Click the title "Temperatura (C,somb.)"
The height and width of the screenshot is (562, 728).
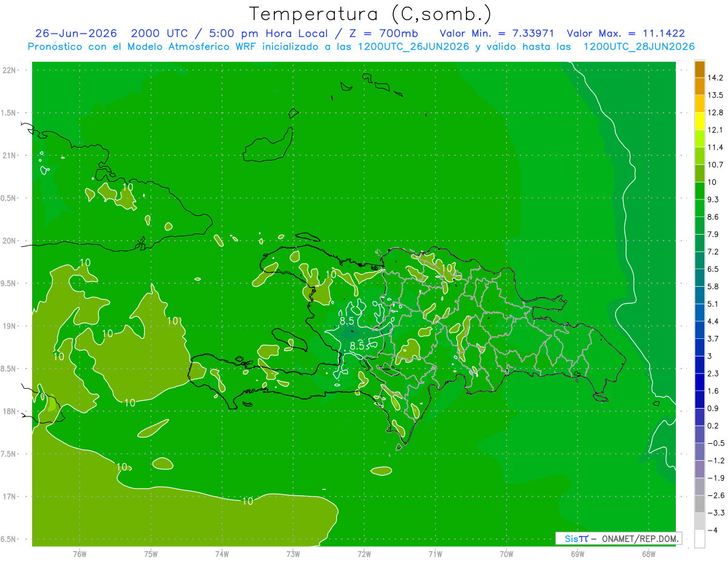tap(370, 14)
